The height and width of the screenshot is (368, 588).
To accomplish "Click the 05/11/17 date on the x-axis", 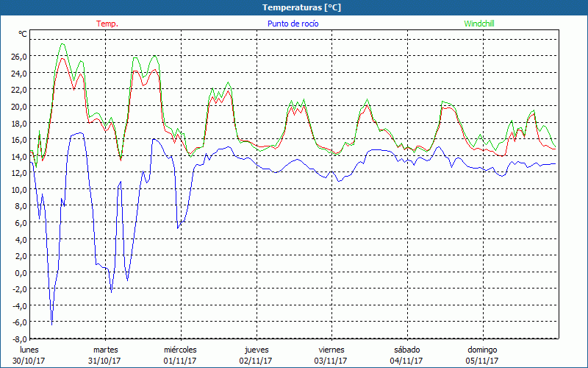I will click(482, 361).
